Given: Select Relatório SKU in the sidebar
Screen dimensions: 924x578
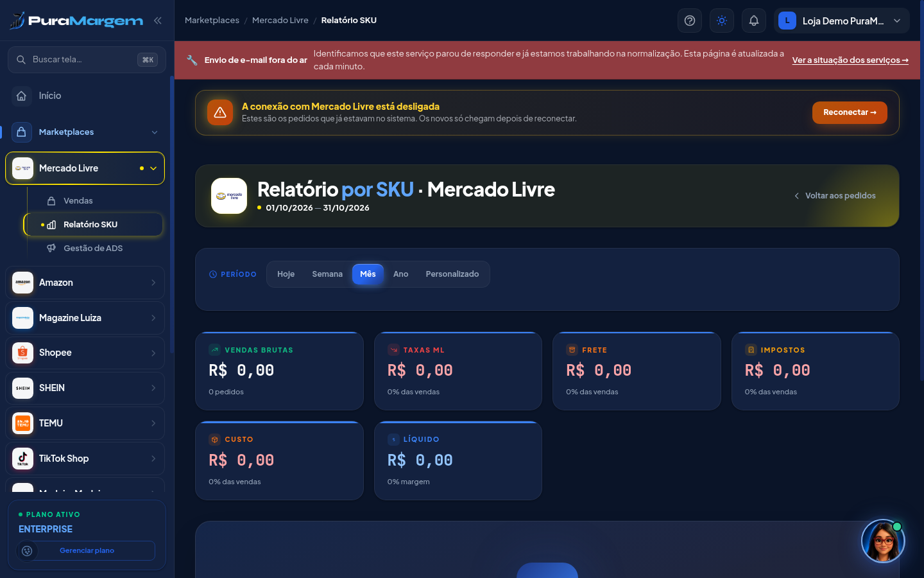Looking at the screenshot, I should point(93,225).
